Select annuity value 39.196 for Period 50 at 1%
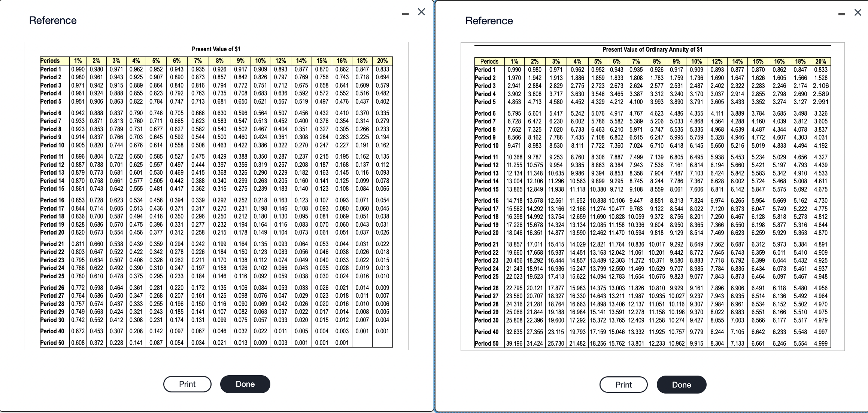The image size is (868, 413). [514, 343]
